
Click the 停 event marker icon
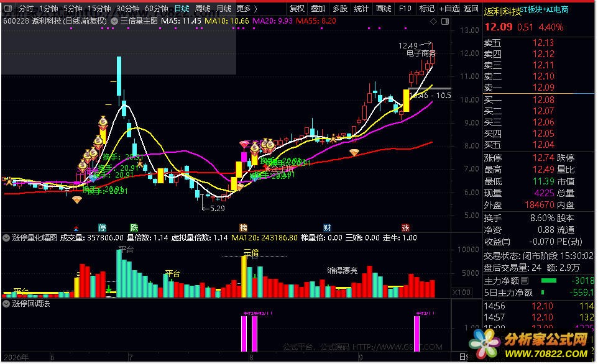pos(102,227)
